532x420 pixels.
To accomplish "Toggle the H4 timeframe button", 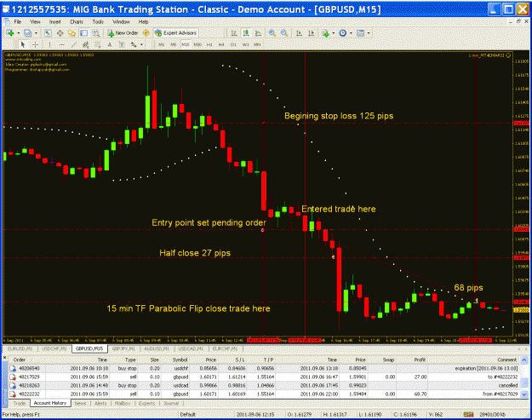I will (221, 44).
